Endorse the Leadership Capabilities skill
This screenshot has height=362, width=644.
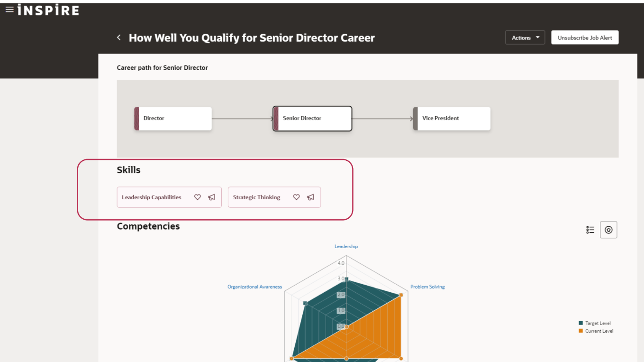click(x=211, y=197)
